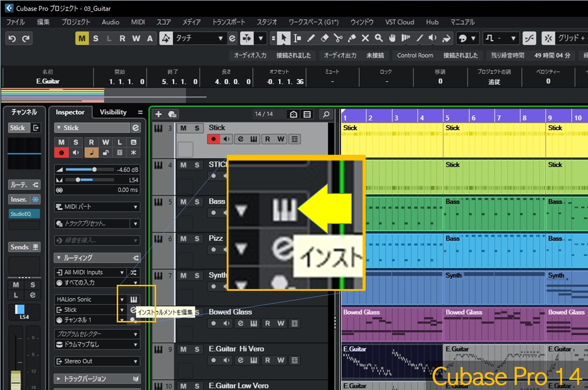
Task: Select the Draw pencil tool
Action: tap(311, 38)
